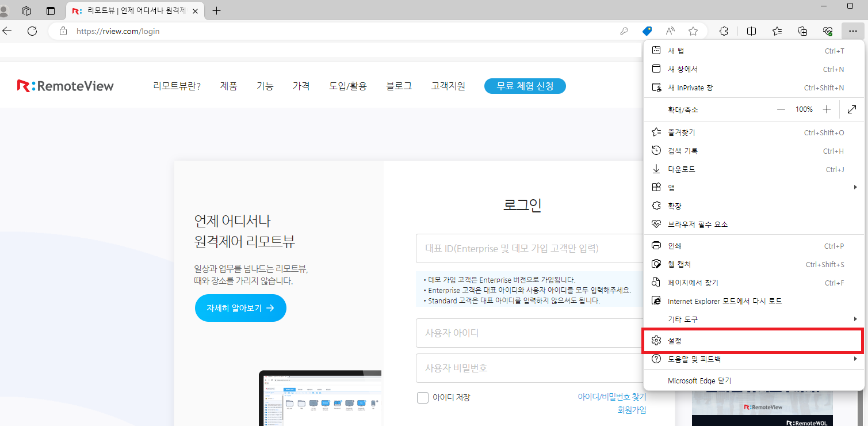Focus the 대표 ID input field
The image size is (868, 426).
click(x=529, y=249)
